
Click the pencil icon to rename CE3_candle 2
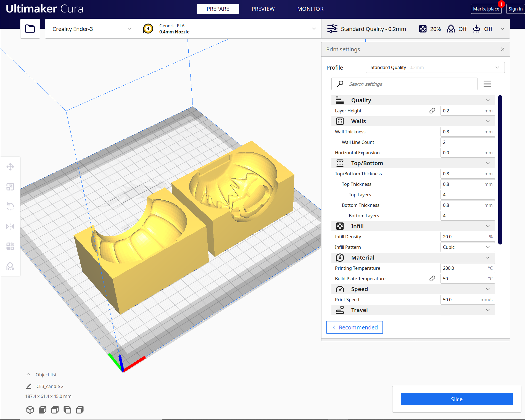[x=29, y=386]
